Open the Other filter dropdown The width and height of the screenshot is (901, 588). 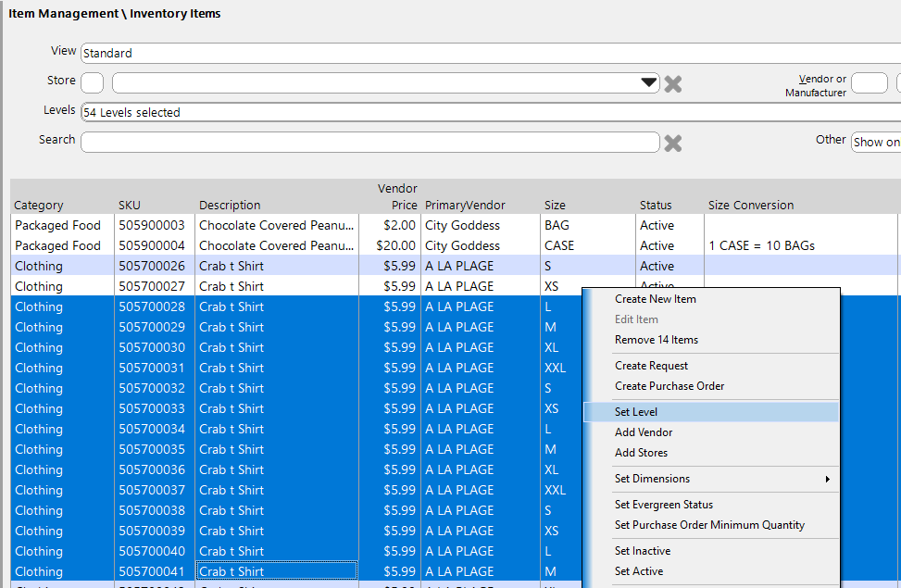tap(875, 142)
